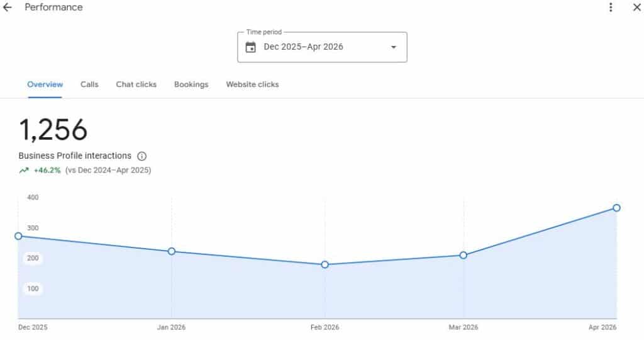Select the Apr 2026 data point on chart
644x340 pixels.
coord(616,208)
